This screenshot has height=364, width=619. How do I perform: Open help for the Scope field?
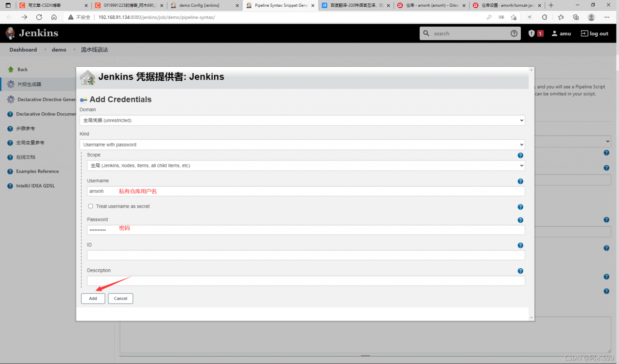(520, 156)
